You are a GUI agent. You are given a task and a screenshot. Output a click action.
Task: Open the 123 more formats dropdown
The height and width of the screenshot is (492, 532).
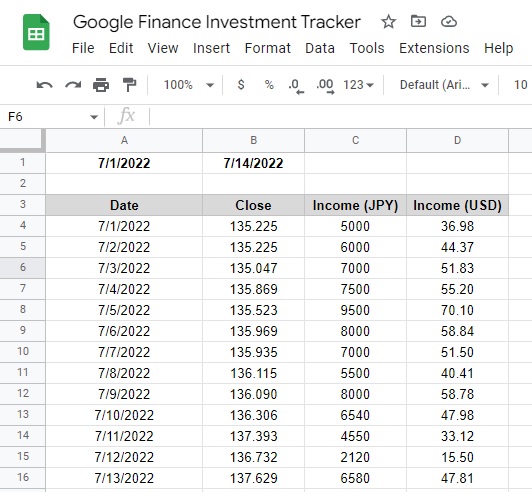coord(358,85)
